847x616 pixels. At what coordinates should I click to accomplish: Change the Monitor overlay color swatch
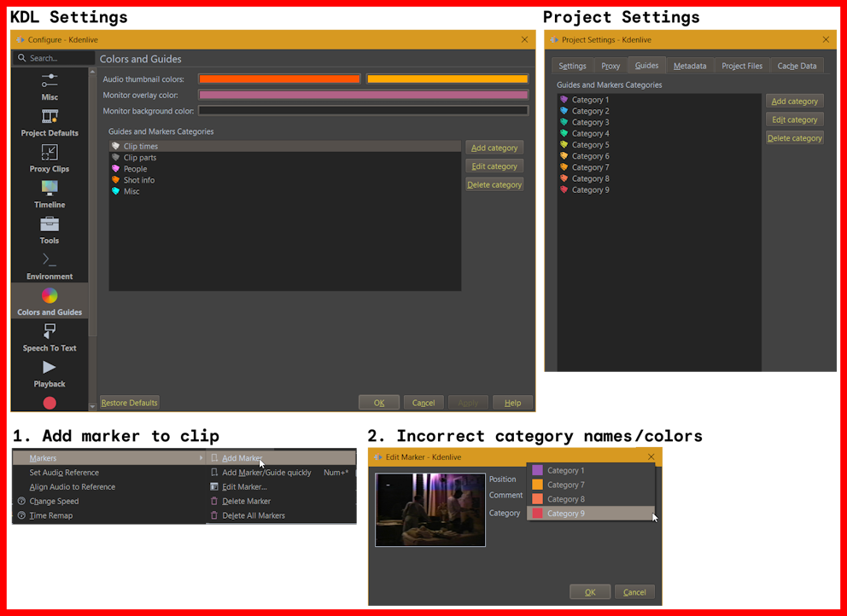coord(363,95)
